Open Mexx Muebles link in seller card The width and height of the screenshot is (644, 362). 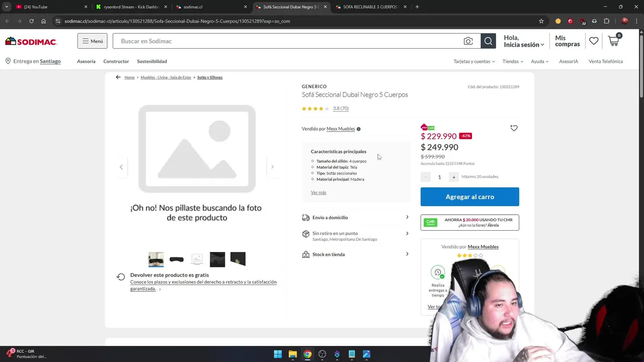[x=483, y=247]
